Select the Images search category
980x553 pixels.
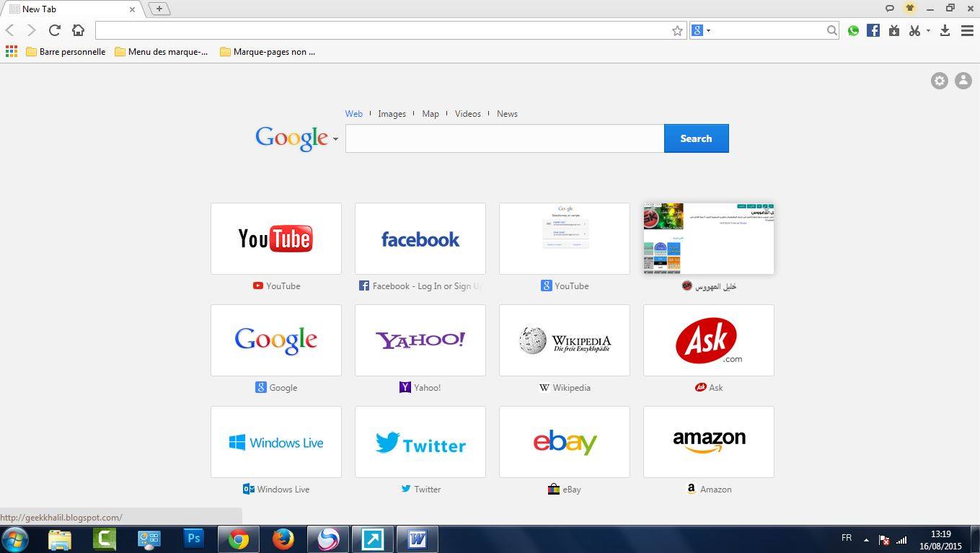click(x=392, y=113)
